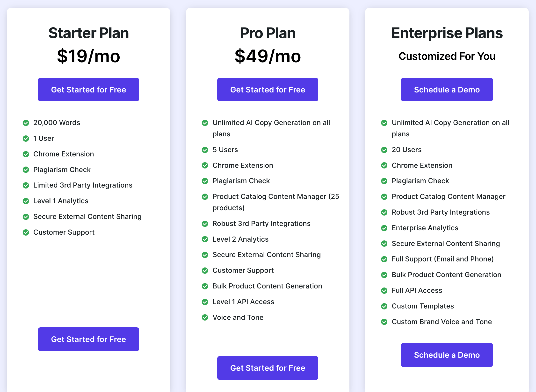Click the checkmark beside Voice and Tone
Screen dimensions: 536x392
tap(205, 318)
